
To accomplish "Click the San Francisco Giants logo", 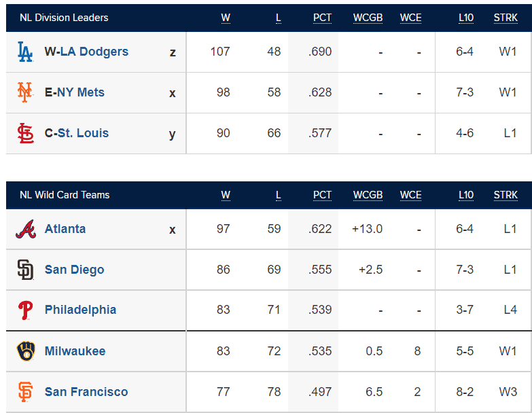I will click(x=25, y=392).
